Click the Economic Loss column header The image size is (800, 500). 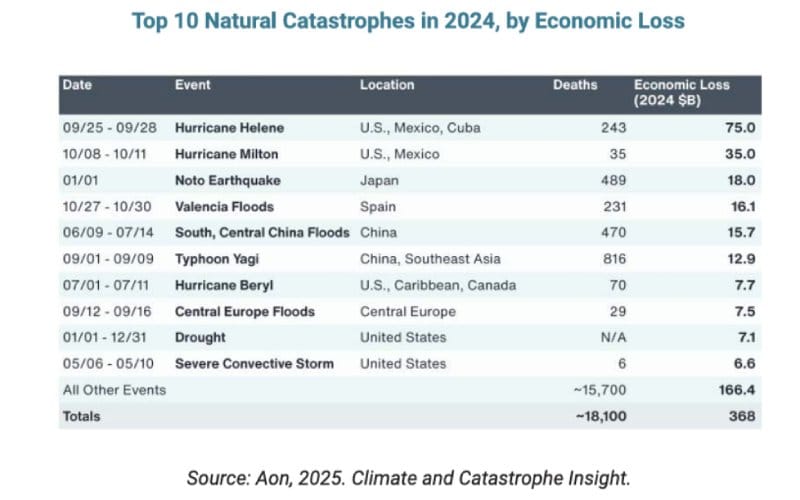pos(681,92)
